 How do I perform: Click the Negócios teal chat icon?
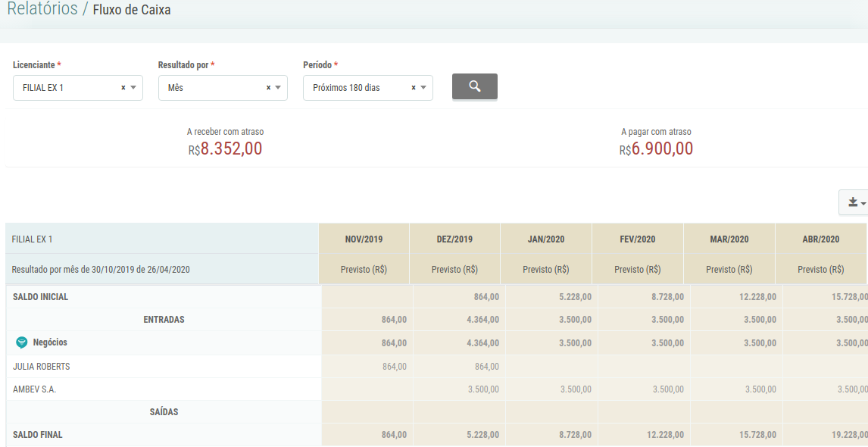point(21,343)
